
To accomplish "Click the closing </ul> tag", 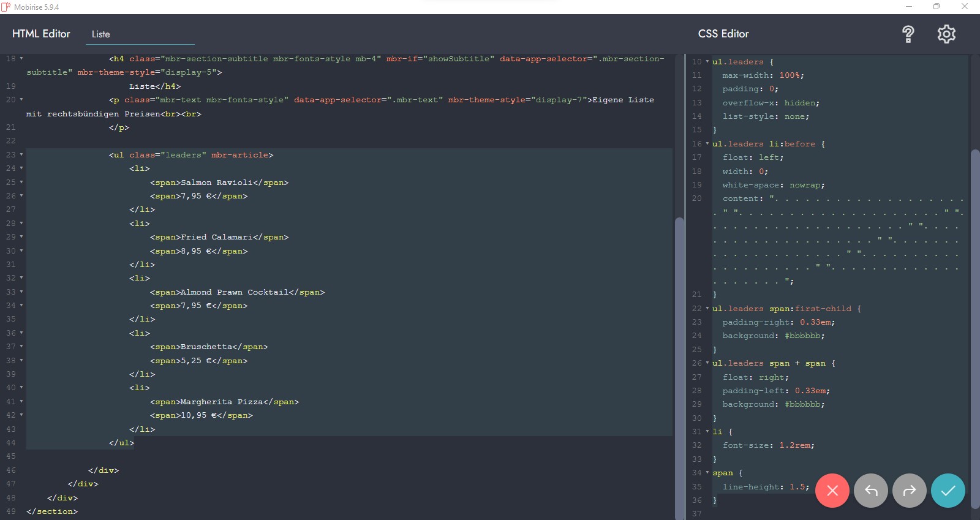I will coord(121,443).
